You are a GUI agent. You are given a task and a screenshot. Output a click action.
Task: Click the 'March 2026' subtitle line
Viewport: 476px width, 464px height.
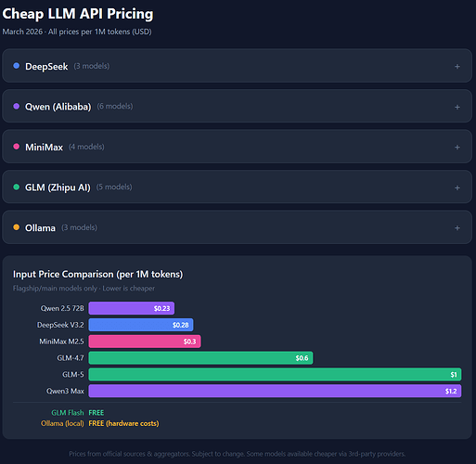(x=77, y=32)
